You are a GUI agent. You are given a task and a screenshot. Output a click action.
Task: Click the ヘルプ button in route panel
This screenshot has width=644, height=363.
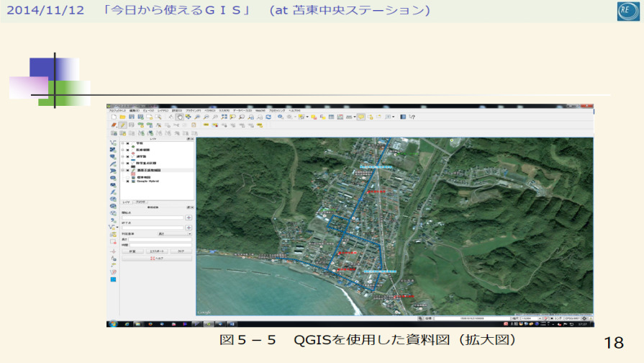tap(158, 258)
